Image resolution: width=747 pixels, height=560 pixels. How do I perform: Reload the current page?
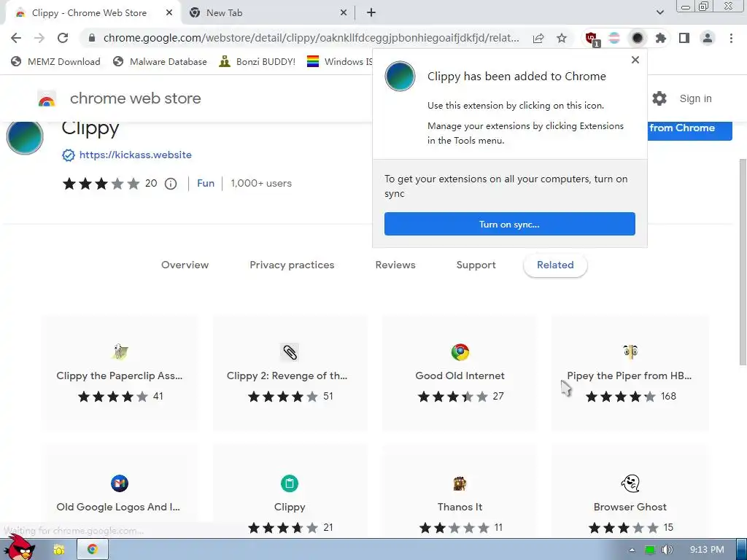[63, 38]
